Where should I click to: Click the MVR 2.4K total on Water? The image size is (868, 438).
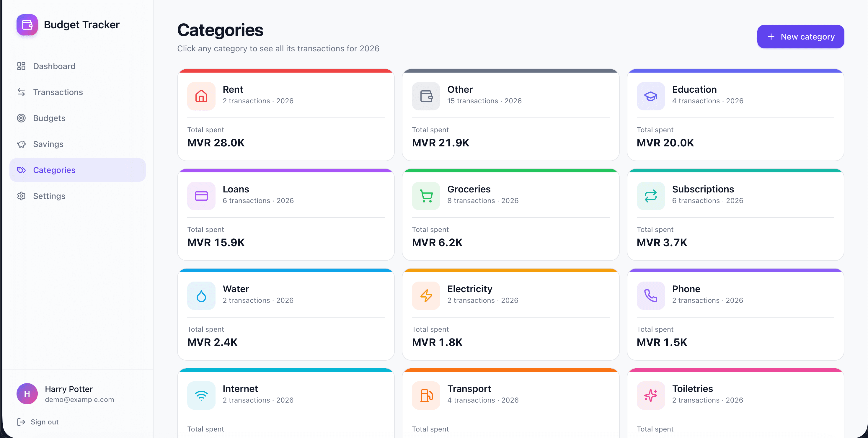tap(212, 342)
